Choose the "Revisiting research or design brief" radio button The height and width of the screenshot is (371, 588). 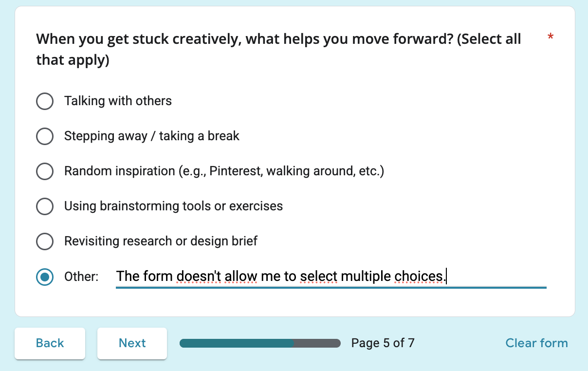(x=45, y=241)
